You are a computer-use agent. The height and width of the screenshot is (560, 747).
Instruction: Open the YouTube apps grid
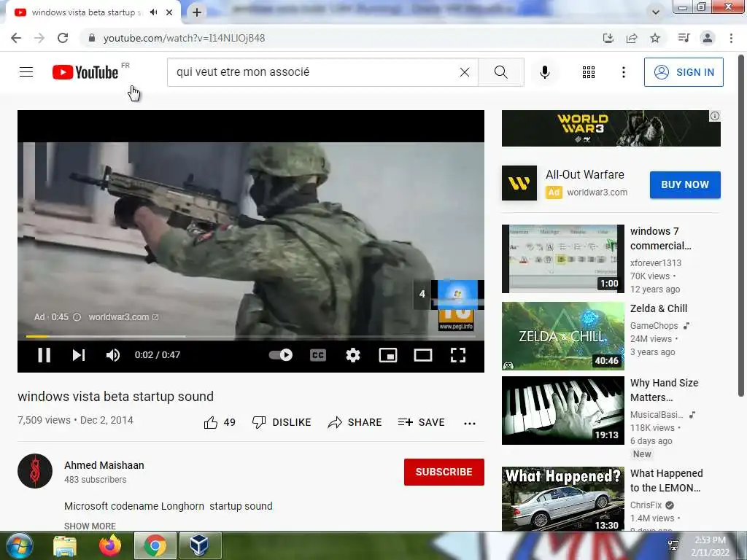589,72
